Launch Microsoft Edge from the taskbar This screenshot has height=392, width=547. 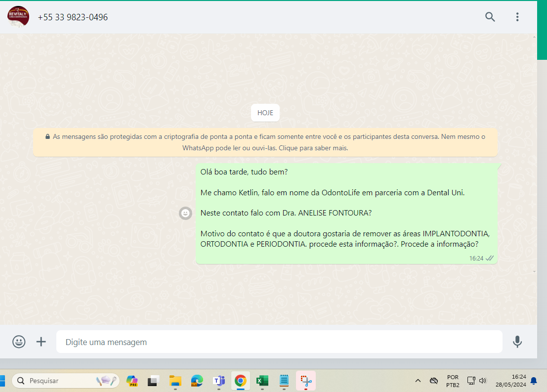pyautogui.click(x=197, y=381)
